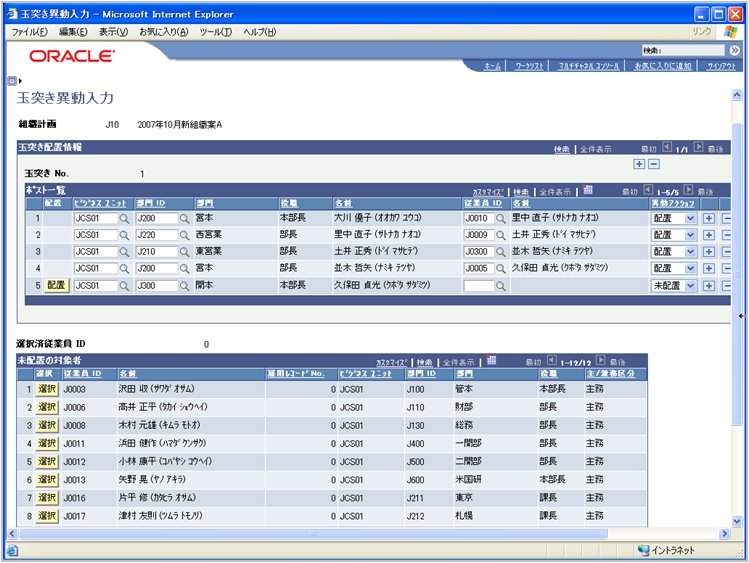Open the お気に入り menu

[x=164, y=32]
